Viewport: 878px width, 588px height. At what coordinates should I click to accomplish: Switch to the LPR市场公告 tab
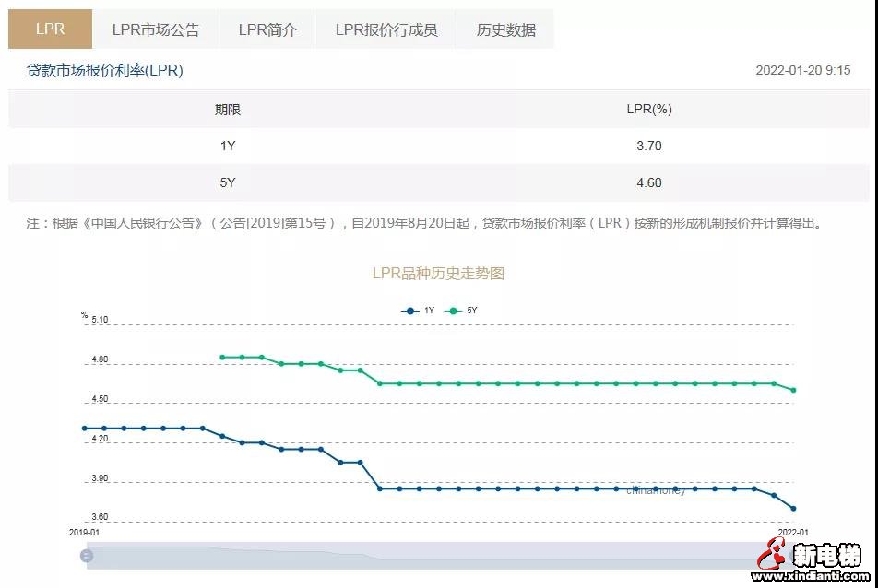tap(155, 29)
